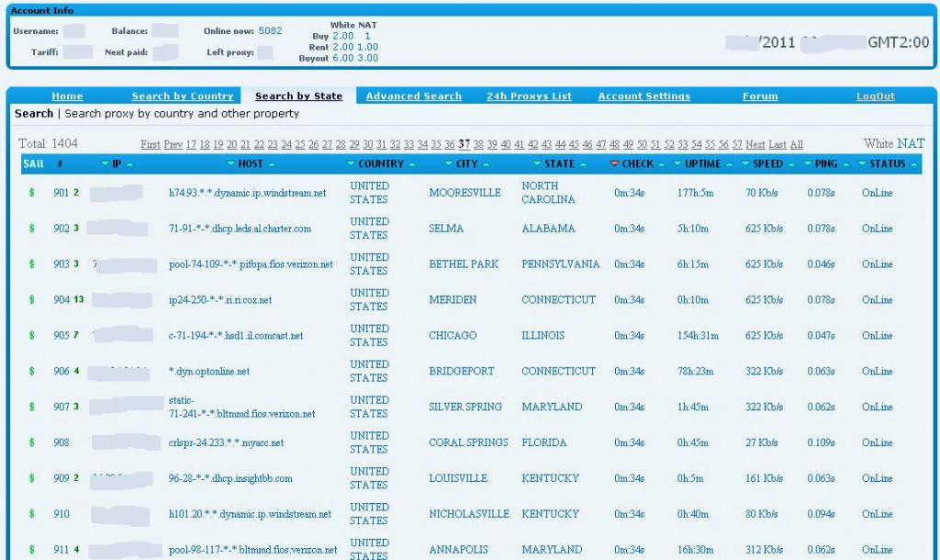
Task: Go to the Prev results page
Action: click(173, 144)
